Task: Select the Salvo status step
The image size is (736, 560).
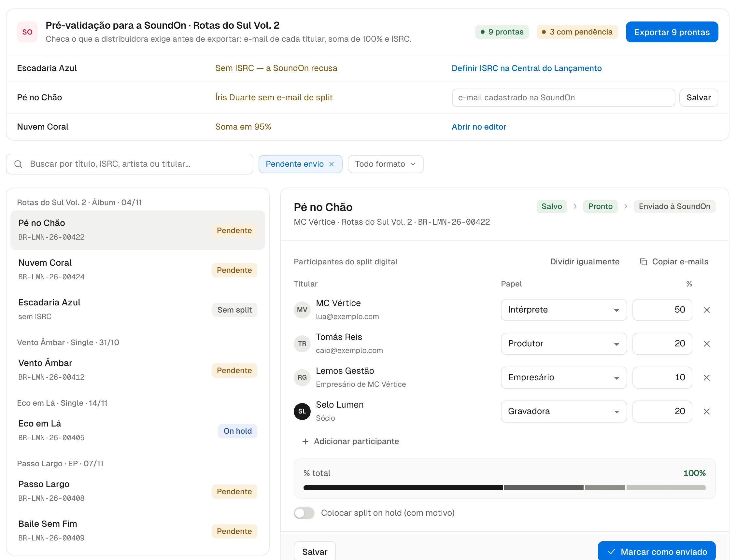Action: 552,206
